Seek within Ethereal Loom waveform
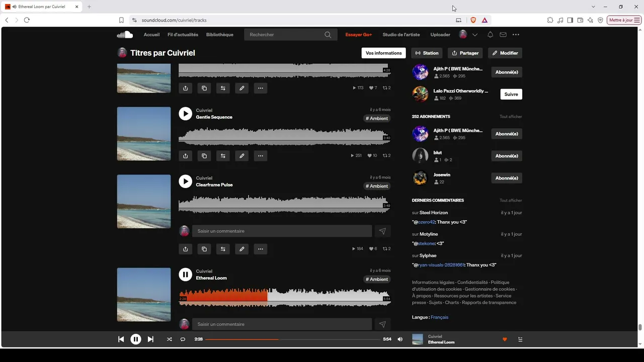The height and width of the screenshot is (362, 644). click(285, 297)
